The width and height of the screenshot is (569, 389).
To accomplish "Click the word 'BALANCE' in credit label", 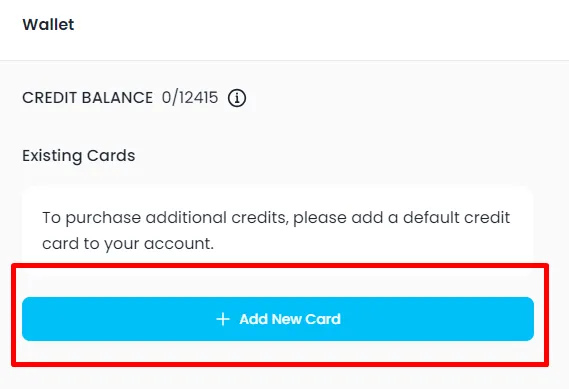I will (117, 98).
